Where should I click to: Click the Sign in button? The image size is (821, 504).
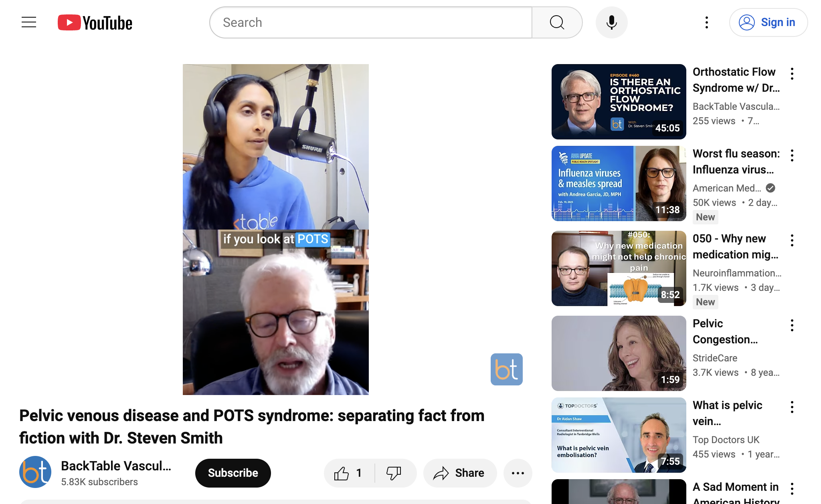click(x=768, y=22)
